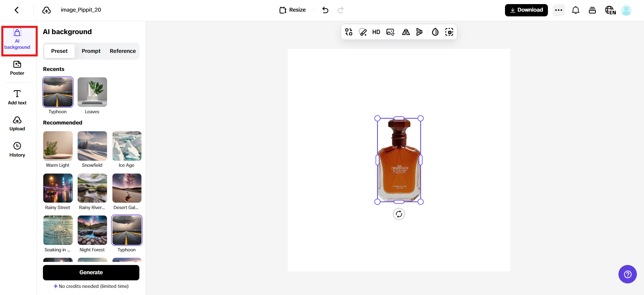Open the user profile avatar
644x295 pixels.
tap(626, 10)
